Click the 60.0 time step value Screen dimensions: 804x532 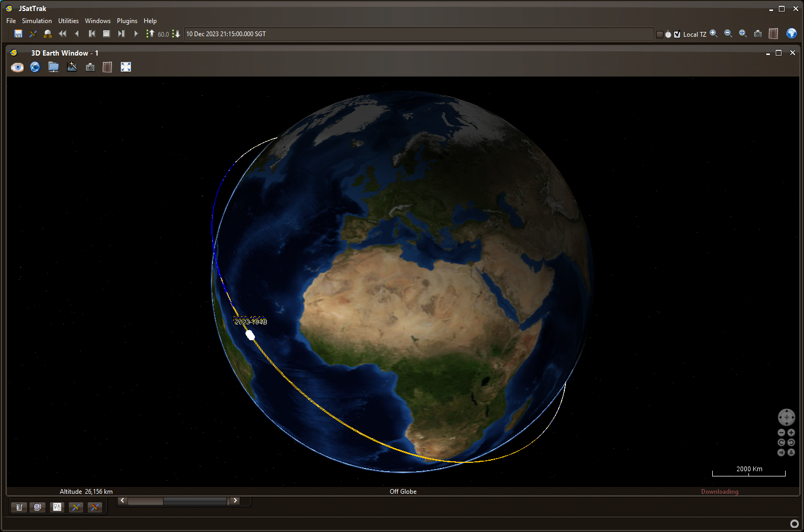(163, 34)
